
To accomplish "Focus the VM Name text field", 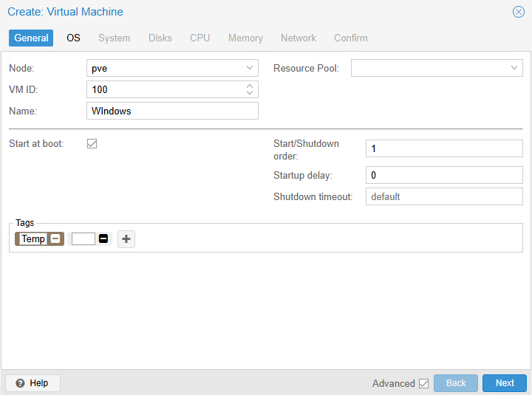I will (172, 111).
